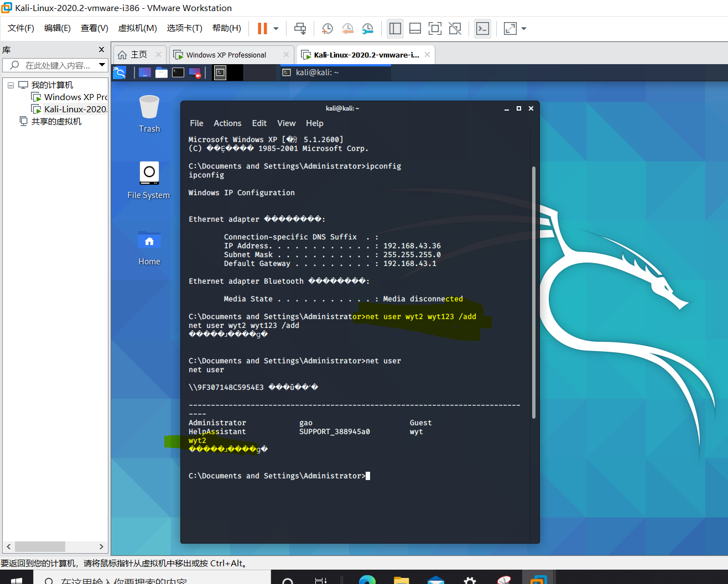Image resolution: width=728 pixels, height=584 pixels.
Task: Close the Windows XP Professional tab
Action: [286, 54]
